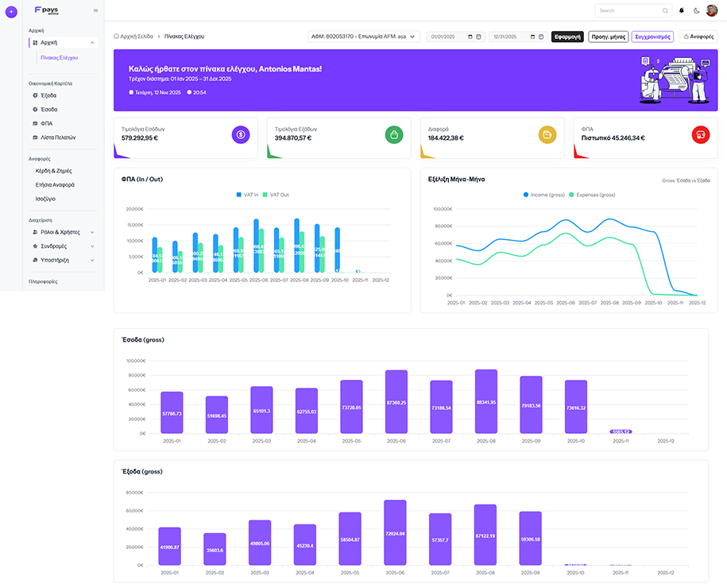Click the purple plus button top-left

pyautogui.click(x=11, y=11)
